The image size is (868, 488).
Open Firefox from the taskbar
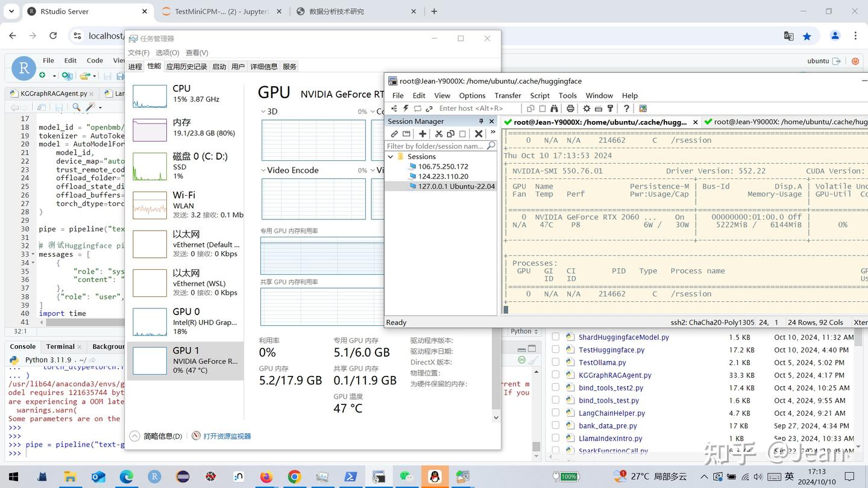pos(266,477)
